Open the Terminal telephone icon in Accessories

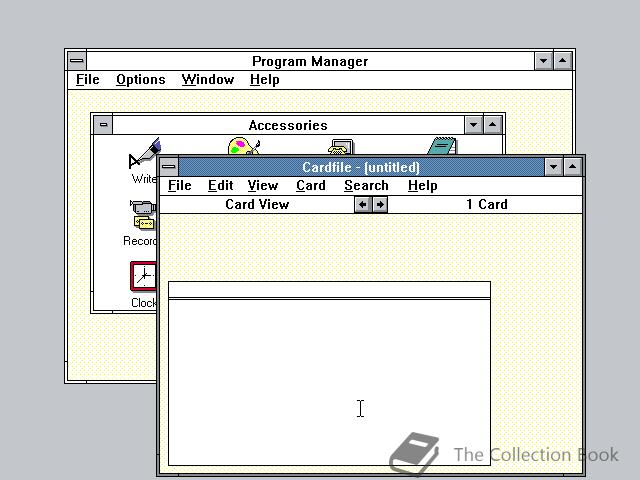[x=341, y=147]
